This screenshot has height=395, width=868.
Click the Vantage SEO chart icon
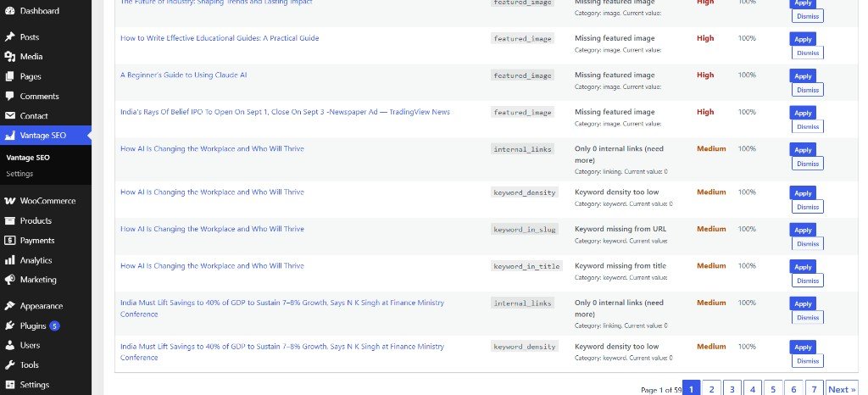pos(9,136)
